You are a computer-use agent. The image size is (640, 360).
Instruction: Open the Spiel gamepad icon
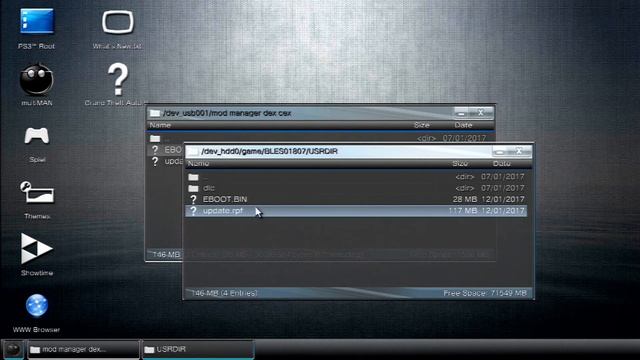point(37,144)
